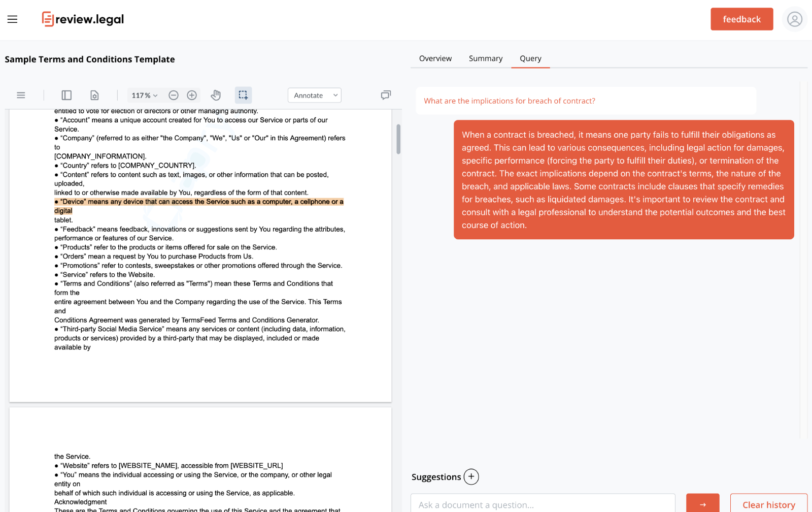Click the highlighted "Device" definition line
This screenshot has height=512, width=812.
coord(199,202)
